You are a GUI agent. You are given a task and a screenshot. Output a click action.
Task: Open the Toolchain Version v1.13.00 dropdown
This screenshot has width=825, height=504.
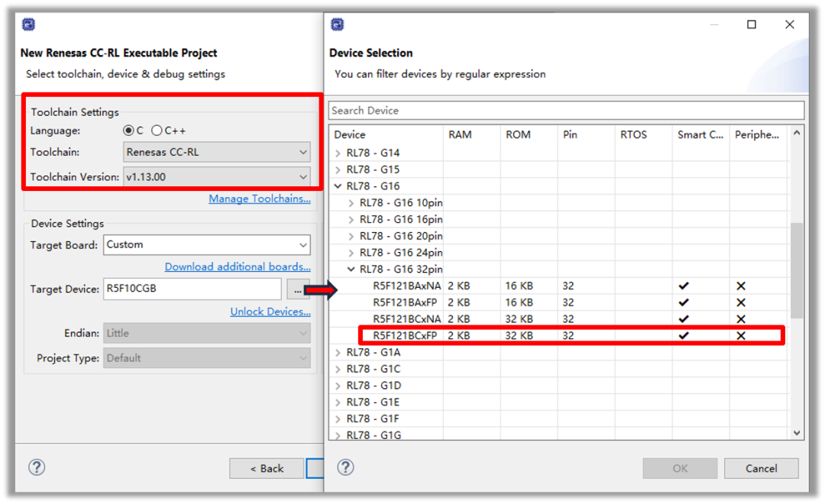[x=216, y=176]
